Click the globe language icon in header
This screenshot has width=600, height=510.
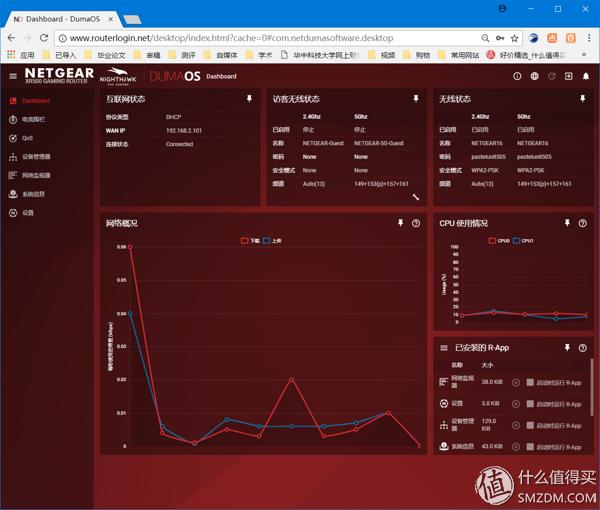click(x=535, y=76)
